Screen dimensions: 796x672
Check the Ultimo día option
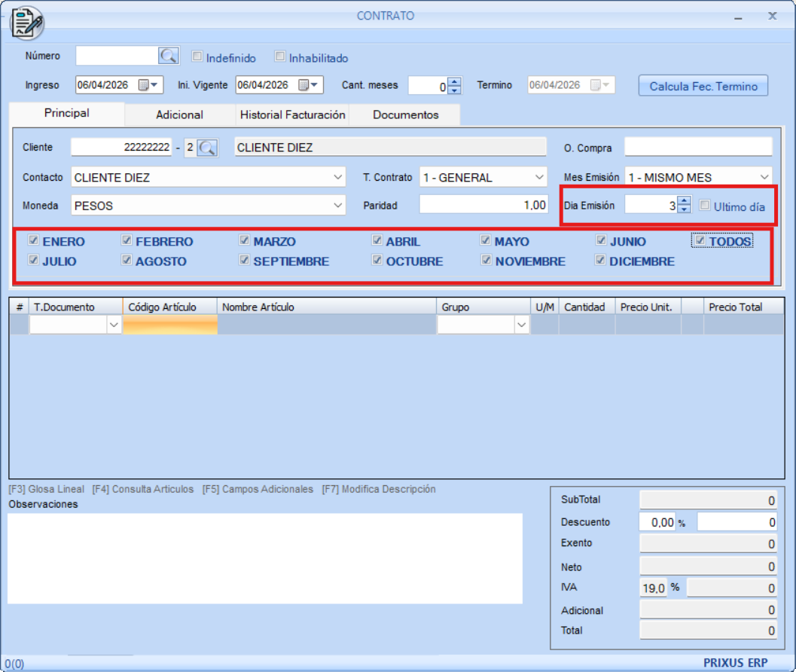705,206
